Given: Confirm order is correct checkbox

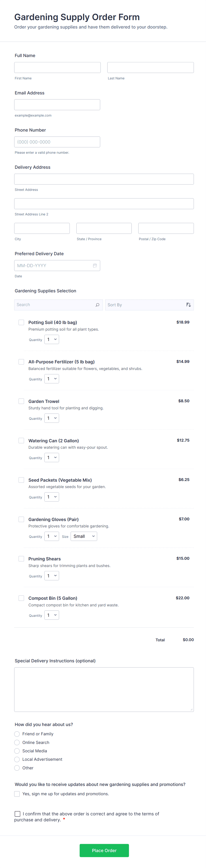Looking at the screenshot, I should click(x=17, y=814).
